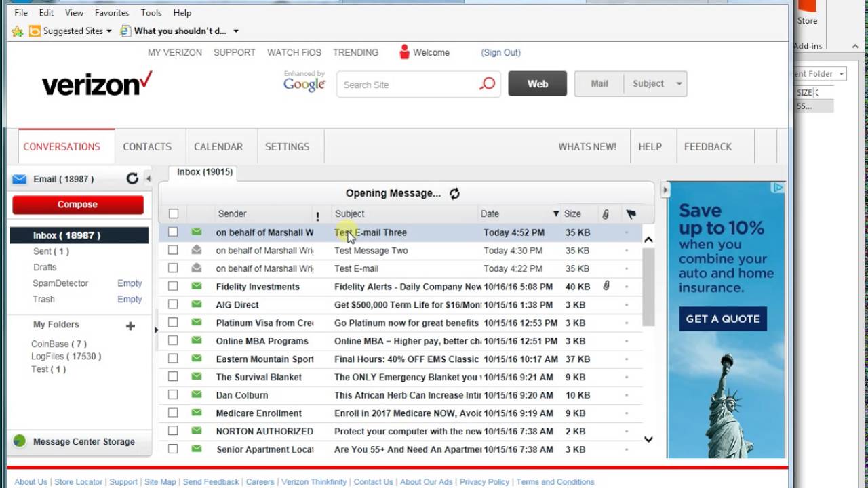The height and width of the screenshot is (488, 868).
Task: Open the CoinBase folder
Action: [58, 344]
